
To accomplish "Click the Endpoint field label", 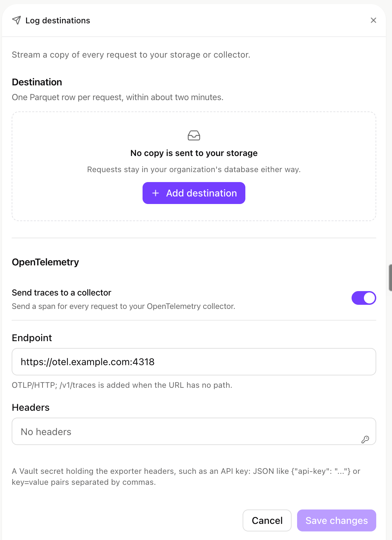I will tap(32, 338).
